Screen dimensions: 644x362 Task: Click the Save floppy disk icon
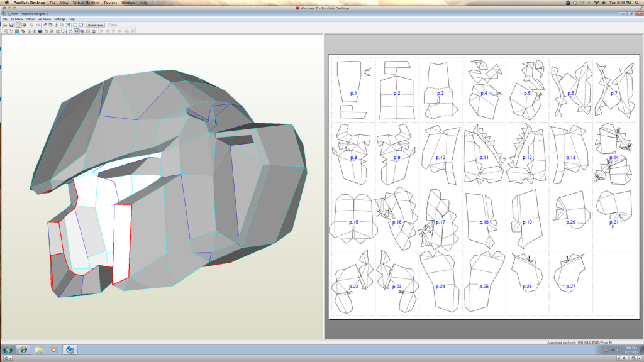pos(11,25)
